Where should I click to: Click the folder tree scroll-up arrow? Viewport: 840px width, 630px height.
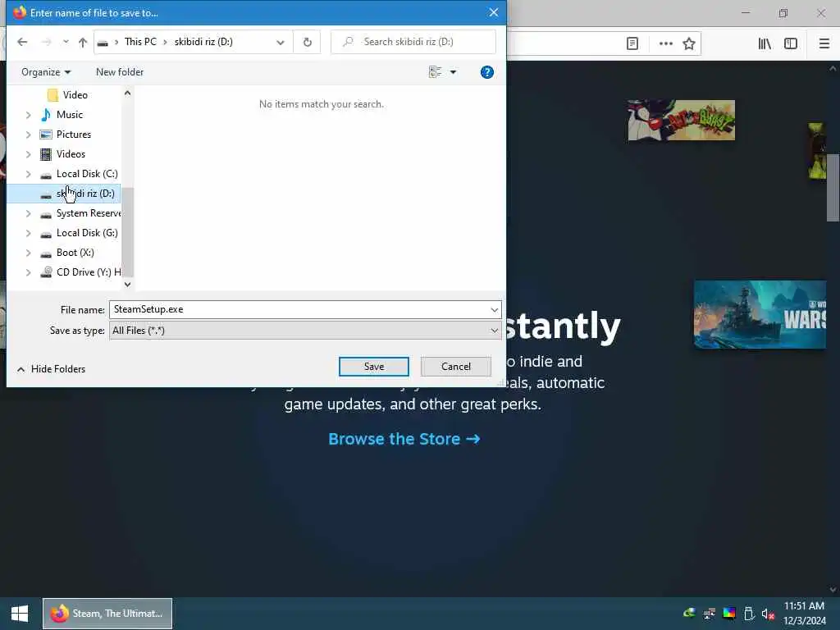[x=127, y=94]
